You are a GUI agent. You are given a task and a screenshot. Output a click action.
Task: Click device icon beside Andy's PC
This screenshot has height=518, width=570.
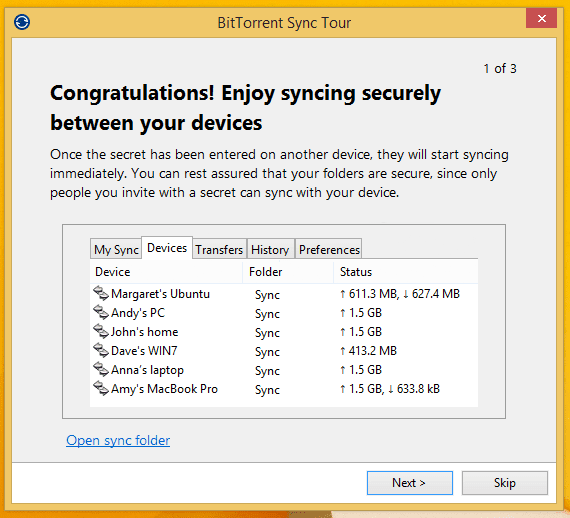pyautogui.click(x=101, y=313)
